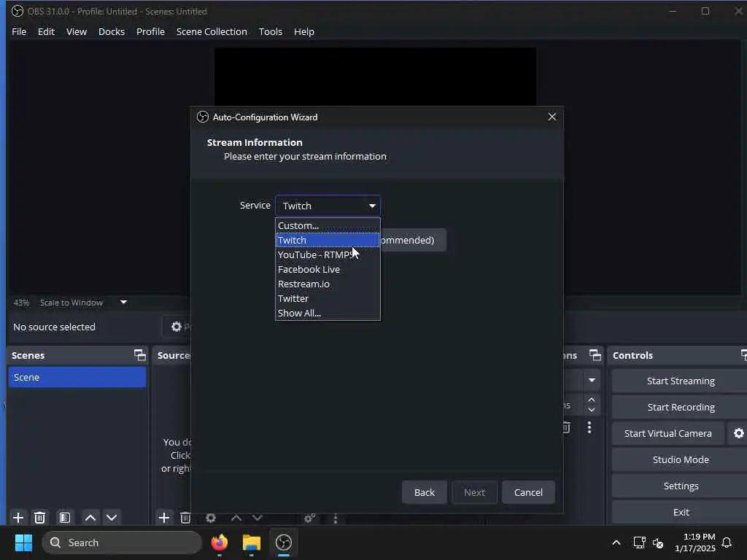This screenshot has height=560, width=747.
Task: Open the notifications bell
Action: point(727,542)
